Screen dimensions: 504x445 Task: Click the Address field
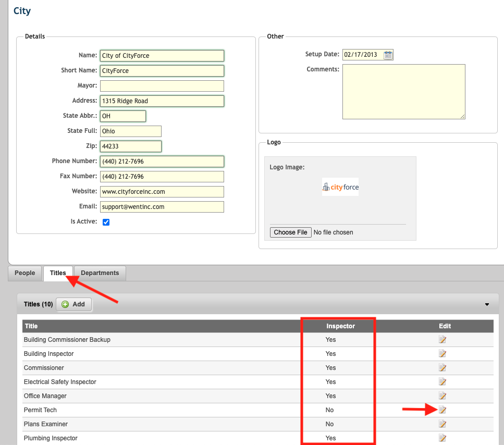162,101
